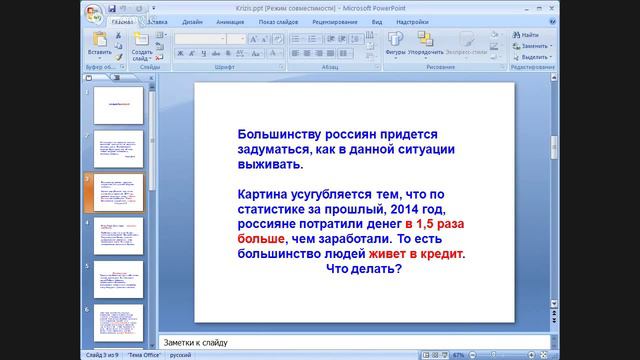Toggle bold Ж formatting
This screenshot has height=360, width=640.
180,53
